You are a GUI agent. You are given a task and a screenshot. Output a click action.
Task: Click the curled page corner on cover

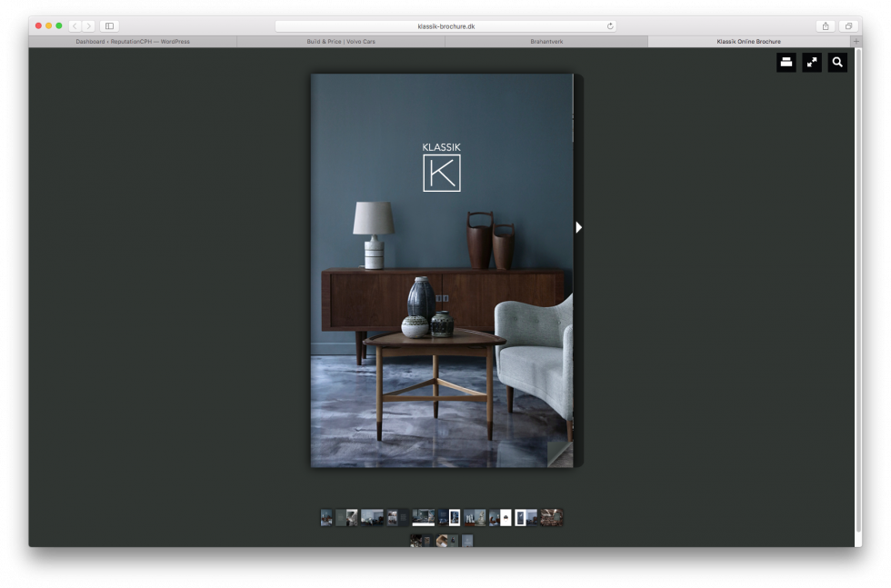point(560,454)
